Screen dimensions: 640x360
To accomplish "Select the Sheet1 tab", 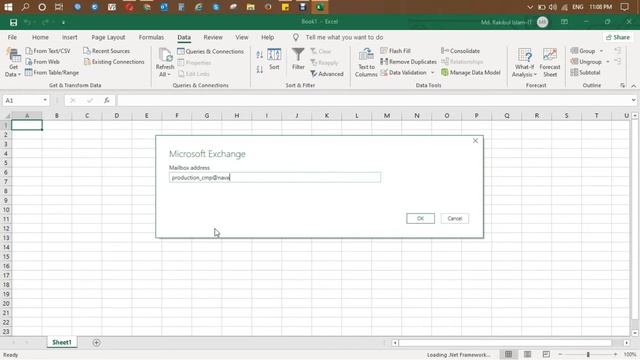I will [x=62, y=342].
